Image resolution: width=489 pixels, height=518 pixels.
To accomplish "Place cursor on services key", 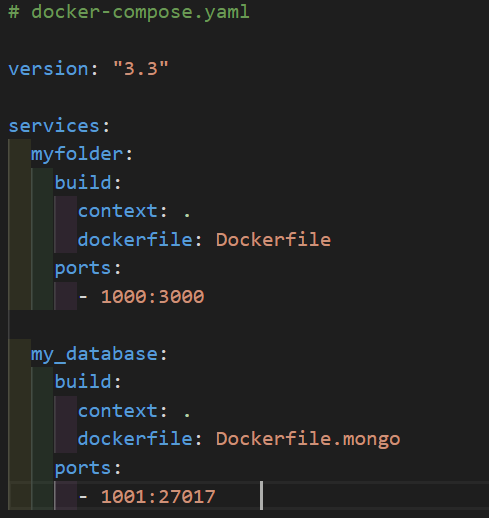I will [54, 126].
